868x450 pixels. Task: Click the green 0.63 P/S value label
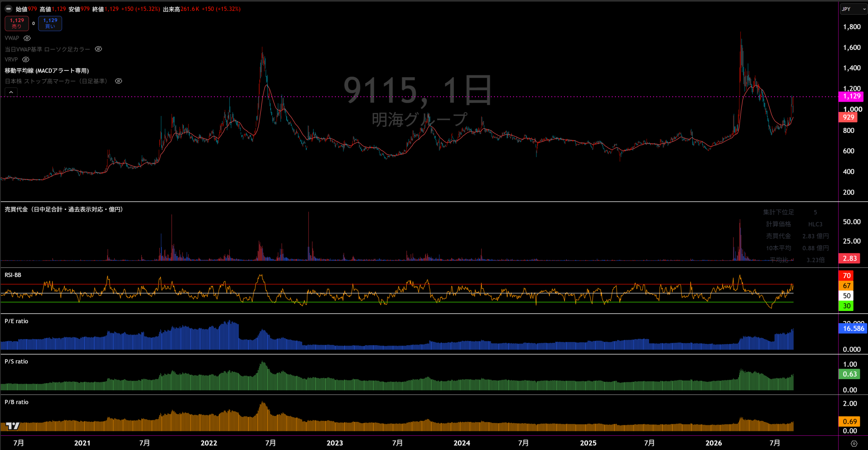coord(850,374)
